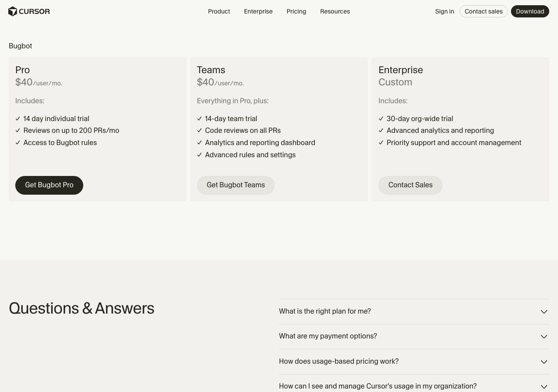This screenshot has width=558, height=392.
Task: Click chevron next to usage-based pricing question
Action: pyautogui.click(x=544, y=362)
